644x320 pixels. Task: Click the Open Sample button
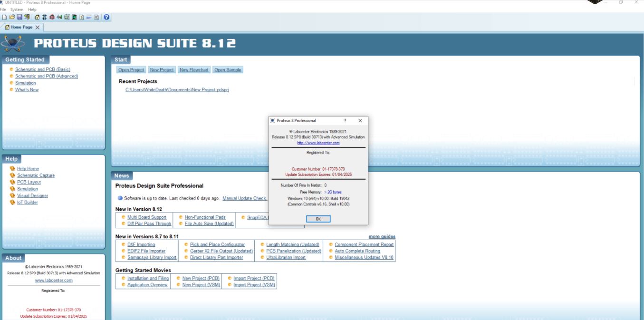point(228,70)
